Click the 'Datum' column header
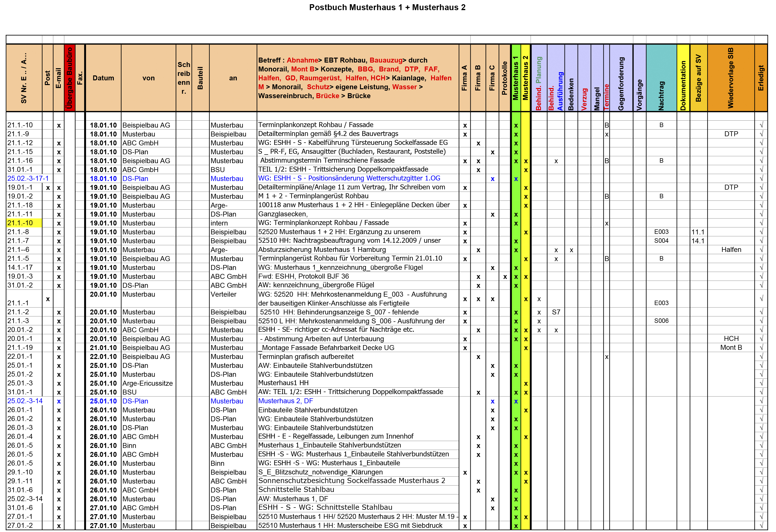Screen dimensions: 776x532 tap(103, 78)
